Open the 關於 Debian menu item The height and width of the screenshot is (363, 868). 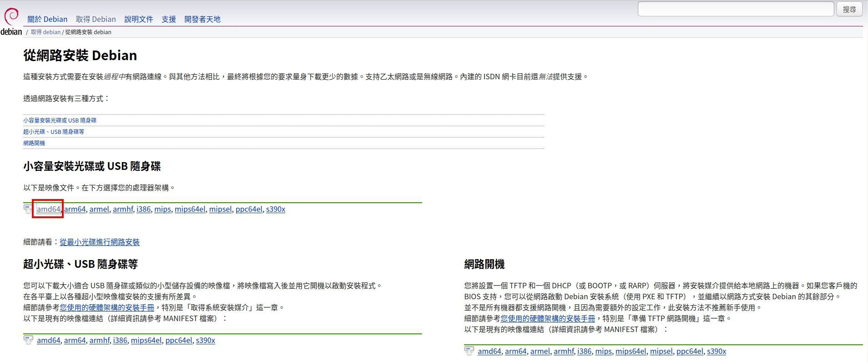[47, 19]
